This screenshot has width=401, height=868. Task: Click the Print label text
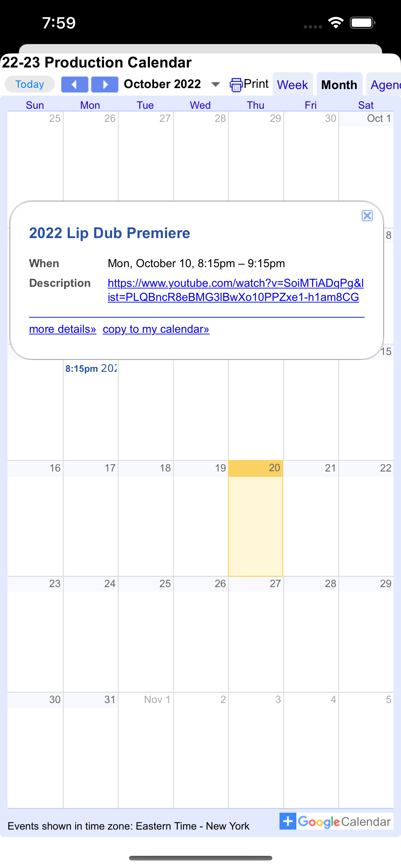tap(256, 83)
